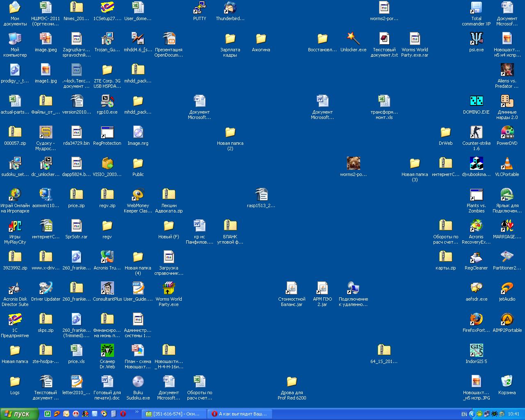Select the ConsultantPlus shortcut
The image size is (525, 420).
click(x=107, y=288)
